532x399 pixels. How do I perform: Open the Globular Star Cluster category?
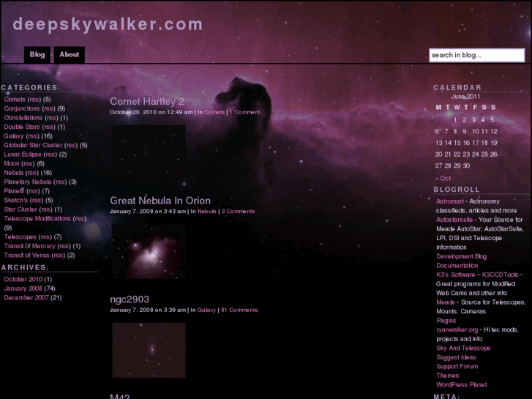(33, 145)
